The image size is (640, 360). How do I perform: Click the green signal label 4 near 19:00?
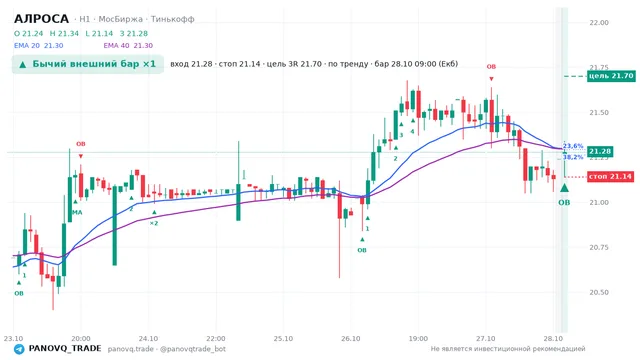click(x=413, y=131)
